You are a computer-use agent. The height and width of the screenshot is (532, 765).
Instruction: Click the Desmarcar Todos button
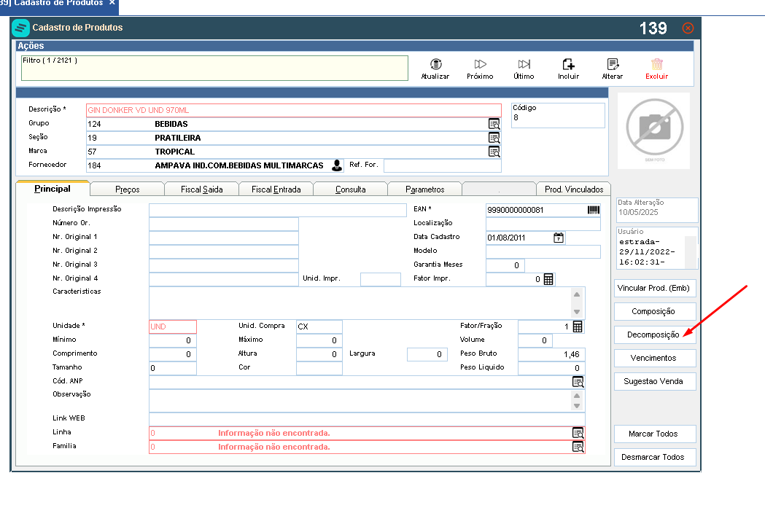pos(654,458)
